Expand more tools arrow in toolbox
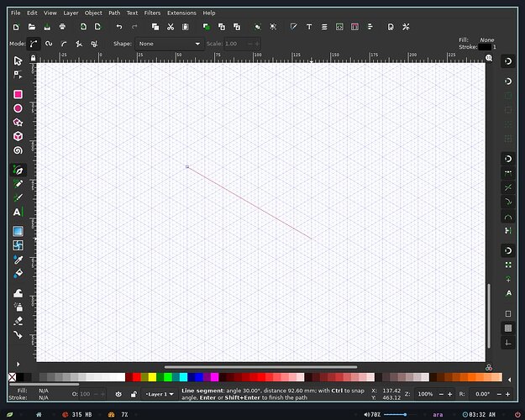 [x=18, y=364]
